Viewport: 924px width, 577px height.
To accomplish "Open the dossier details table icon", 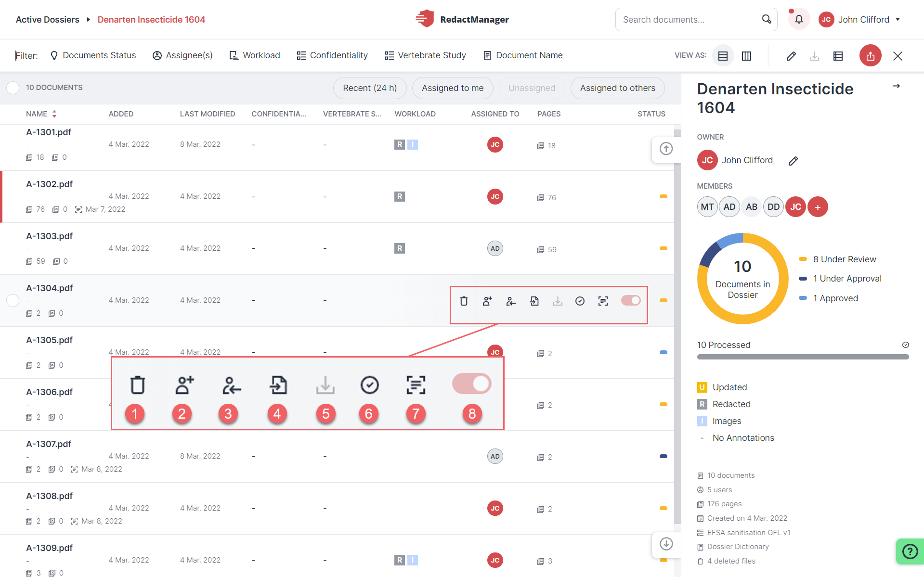I will point(838,56).
